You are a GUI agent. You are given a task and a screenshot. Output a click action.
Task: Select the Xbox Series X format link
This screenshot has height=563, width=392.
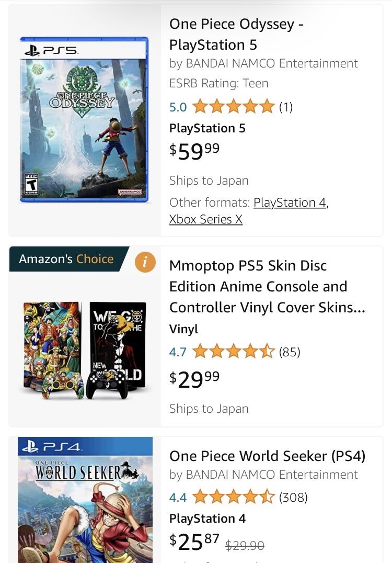point(206,219)
